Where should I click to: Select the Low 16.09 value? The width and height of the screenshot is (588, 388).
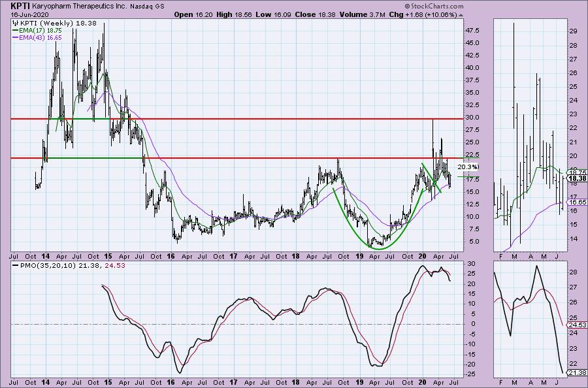[x=272, y=14]
